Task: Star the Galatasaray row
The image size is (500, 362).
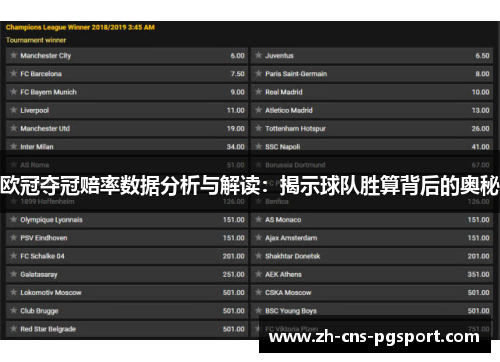Action: pyautogui.click(x=13, y=274)
